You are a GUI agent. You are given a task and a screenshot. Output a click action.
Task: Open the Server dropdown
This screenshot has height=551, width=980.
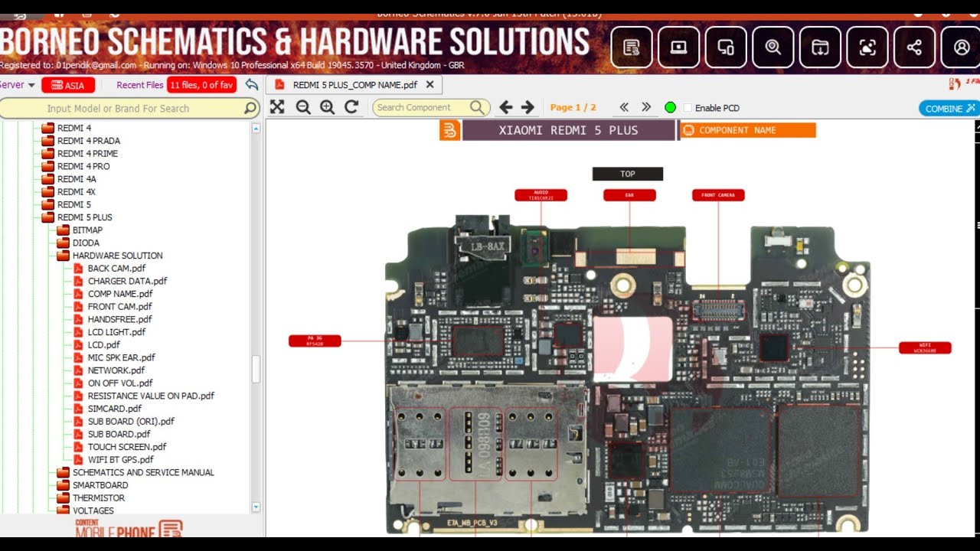point(18,85)
